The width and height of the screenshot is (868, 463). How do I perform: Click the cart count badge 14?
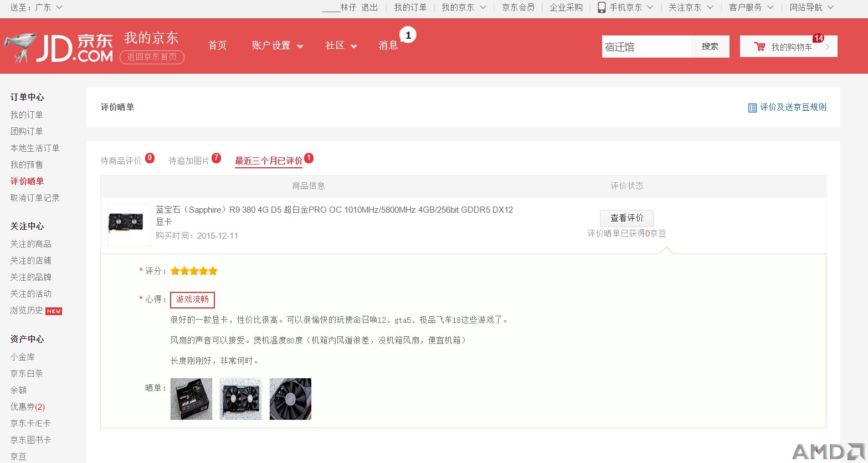click(818, 38)
